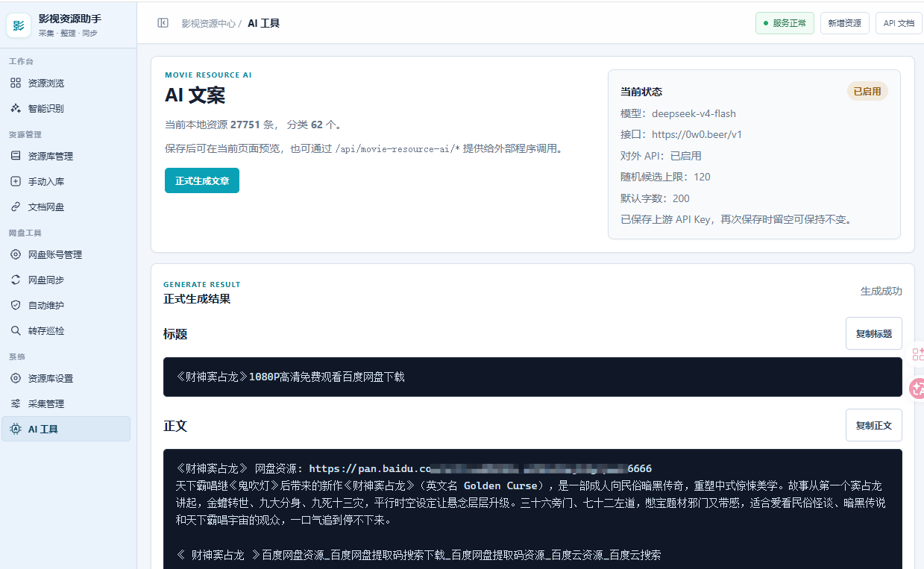The image size is (924, 569).
Task: Click the 手动入库 plus icon
Action: [16, 181]
